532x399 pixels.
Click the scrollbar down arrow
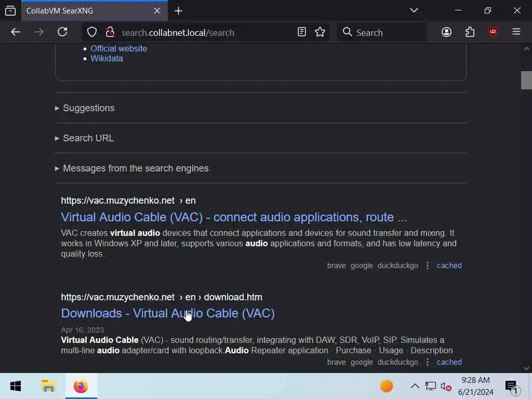pyautogui.click(x=526, y=368)
